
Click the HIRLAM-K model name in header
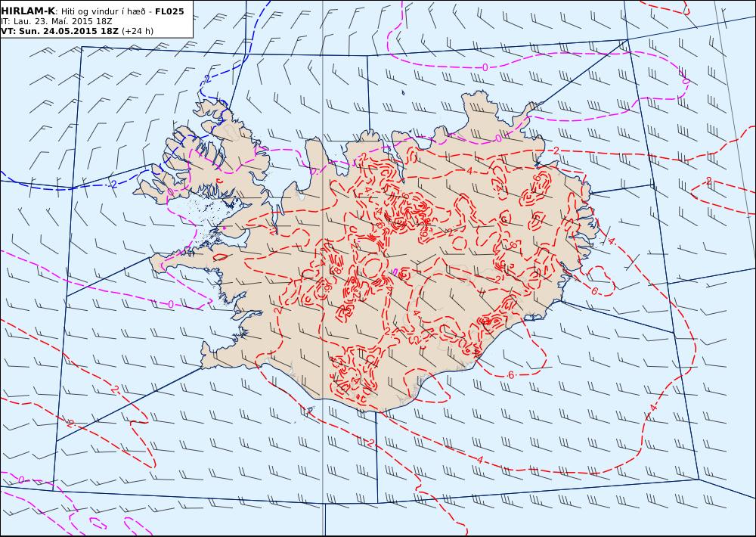pyautogui.click(x=29, y=11)
